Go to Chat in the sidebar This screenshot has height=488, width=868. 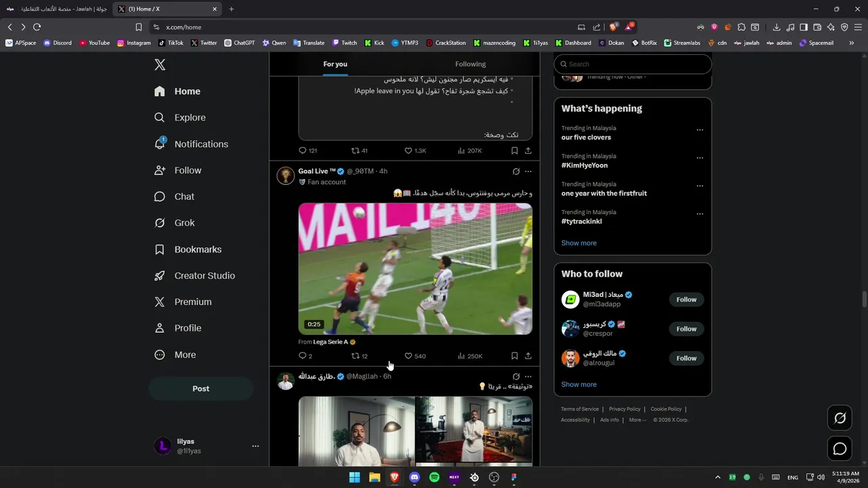(x=174, y=197)
